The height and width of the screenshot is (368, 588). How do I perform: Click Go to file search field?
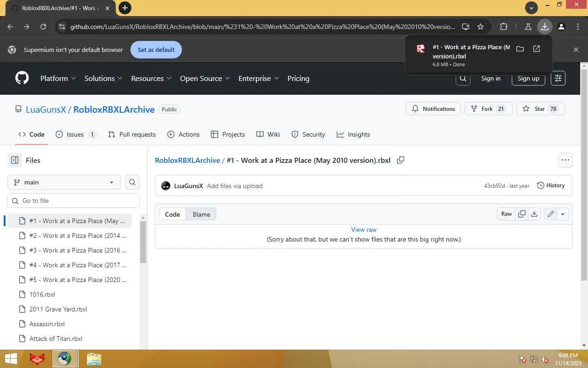click(73, 201)
